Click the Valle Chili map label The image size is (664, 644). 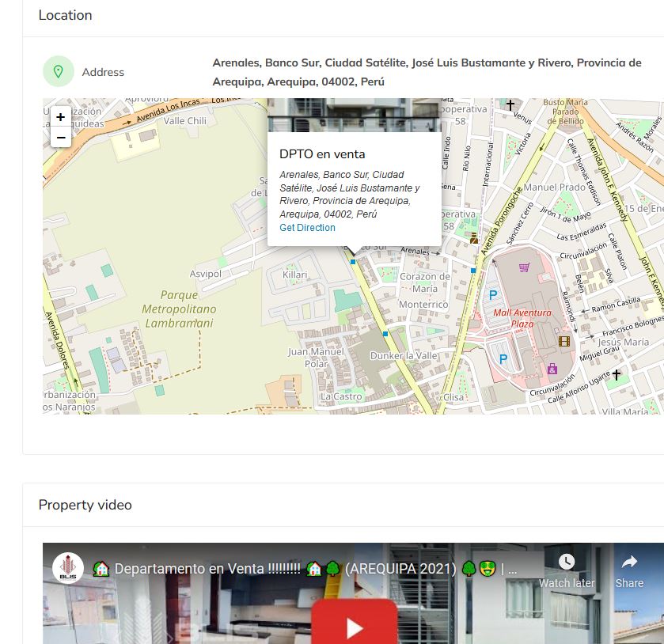coord(185,121)
